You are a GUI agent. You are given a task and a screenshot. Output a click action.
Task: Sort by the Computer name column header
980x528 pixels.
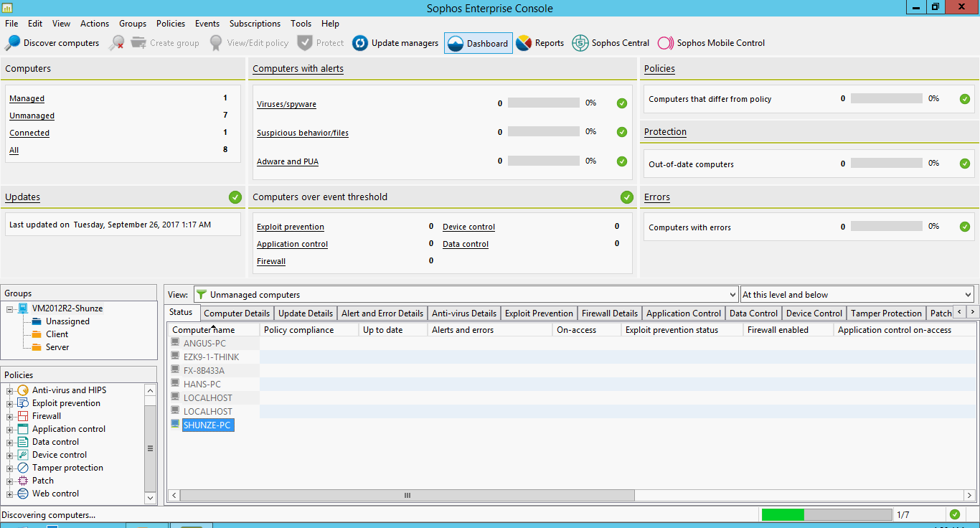tap(214, 330)
